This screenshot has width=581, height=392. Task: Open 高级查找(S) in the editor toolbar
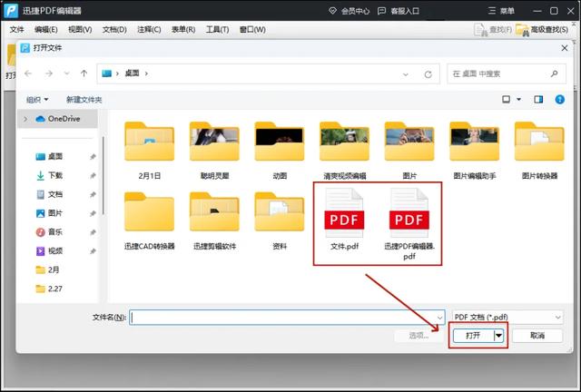pyautogui.click(x=542, y=30)
